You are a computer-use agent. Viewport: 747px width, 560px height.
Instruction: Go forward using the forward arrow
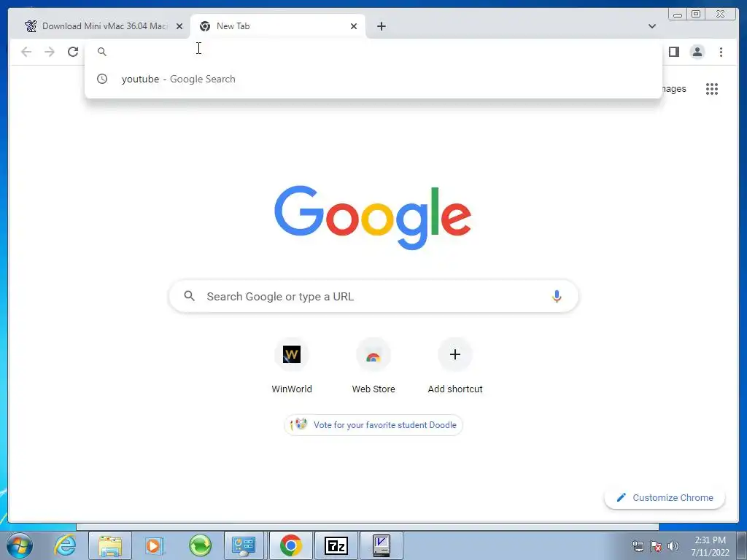point(50,52)
